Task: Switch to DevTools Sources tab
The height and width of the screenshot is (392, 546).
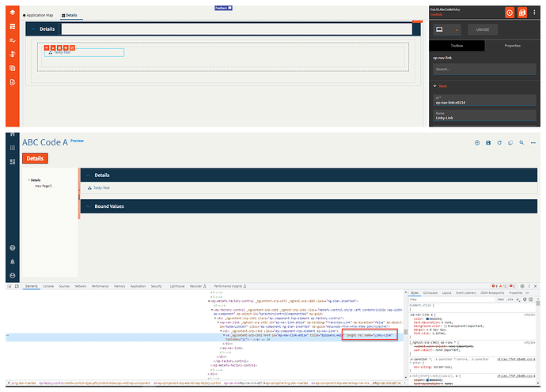Action: click(64, 286)
